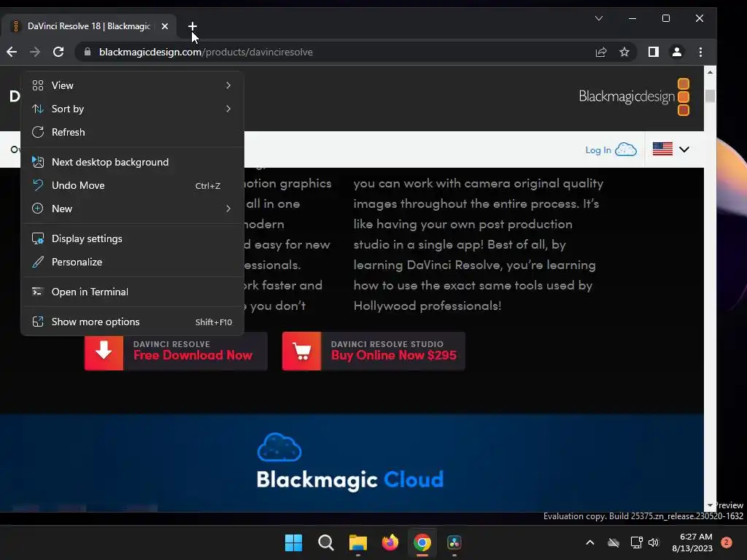Click the Log In cloud link
This screenshot has width=747, height=560.
(x=611, y=149)
